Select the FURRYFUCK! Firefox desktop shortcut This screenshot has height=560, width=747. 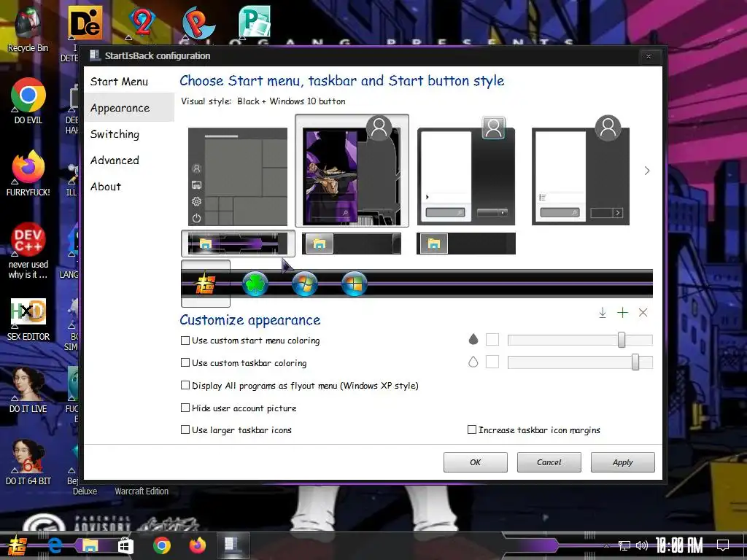point(28,173)
